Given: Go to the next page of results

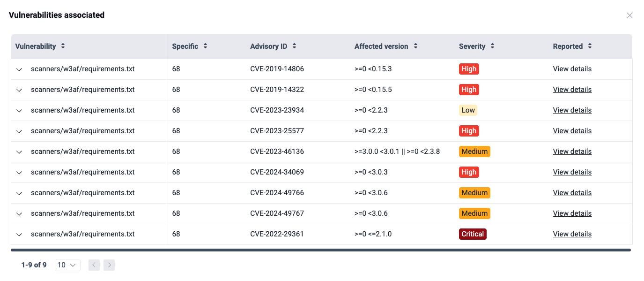Looking at the screenshot, I should coord(109,265).
